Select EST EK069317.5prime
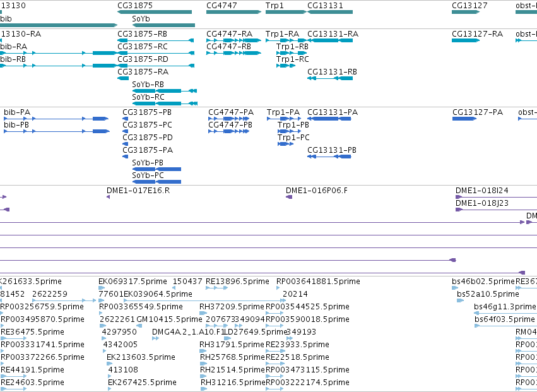Viewport: 537px width, 392px height. pyautogui.click(x=133, y=282)
